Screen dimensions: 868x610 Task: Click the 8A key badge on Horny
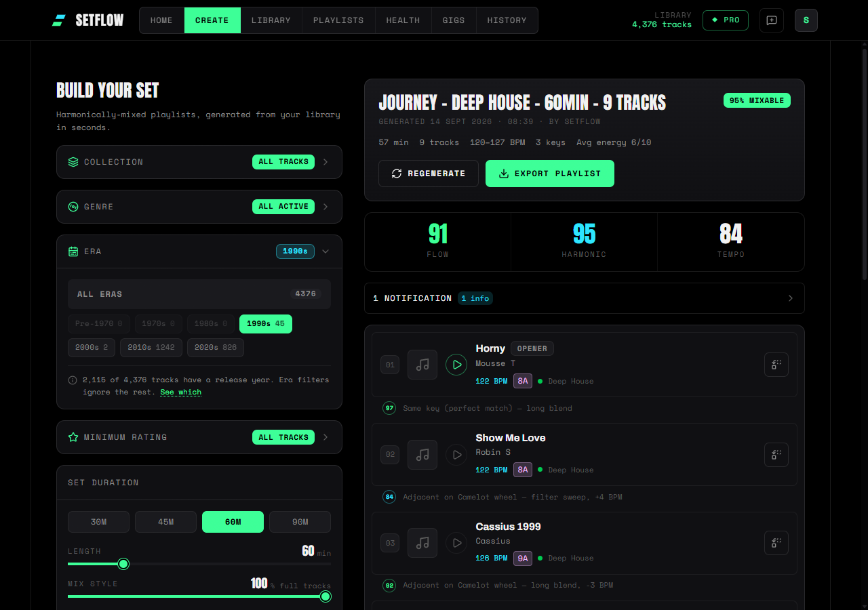pyautogui.click(x=523, y=381)
